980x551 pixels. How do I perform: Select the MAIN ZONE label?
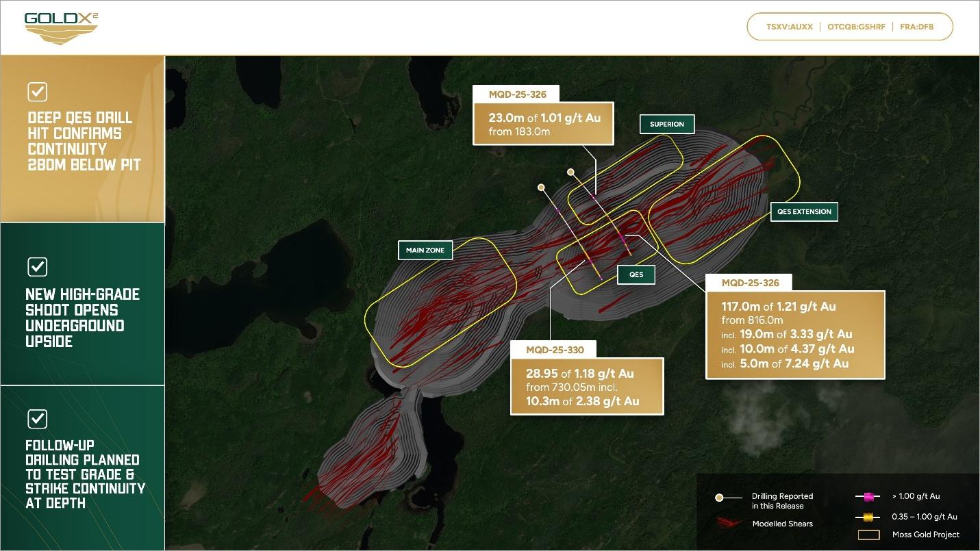(425, 251)
